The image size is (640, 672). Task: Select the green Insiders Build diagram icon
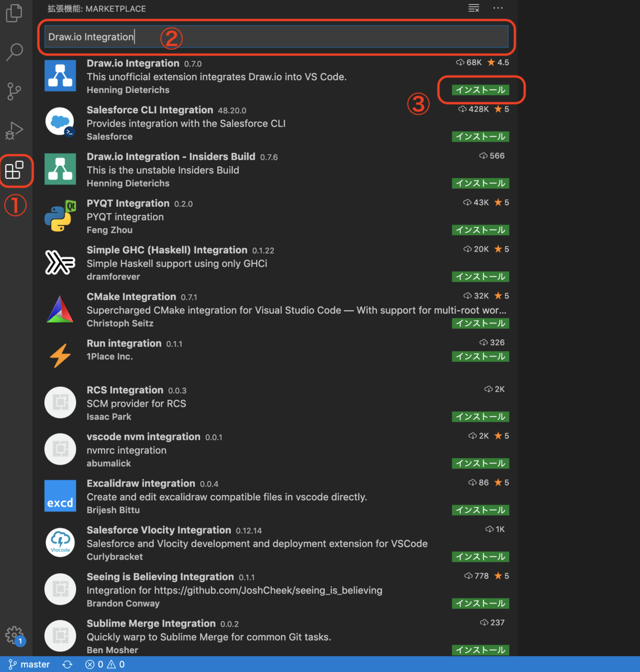click(x=60, y=169)
